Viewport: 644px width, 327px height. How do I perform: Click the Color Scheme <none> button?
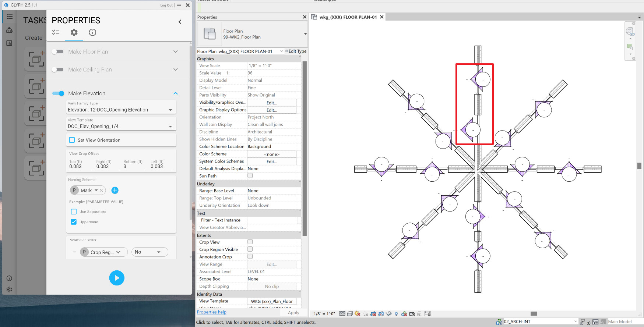pyautogui.click(x=272, y=154)
